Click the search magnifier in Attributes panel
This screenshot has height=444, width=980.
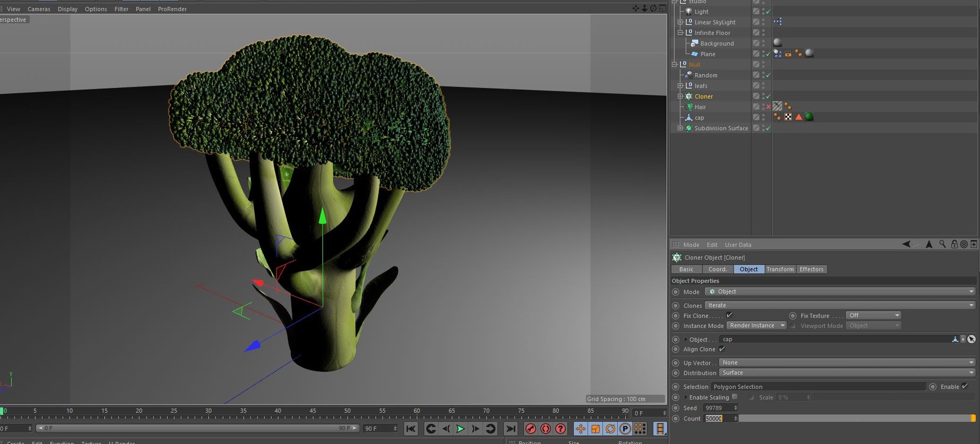click(942, 244)
